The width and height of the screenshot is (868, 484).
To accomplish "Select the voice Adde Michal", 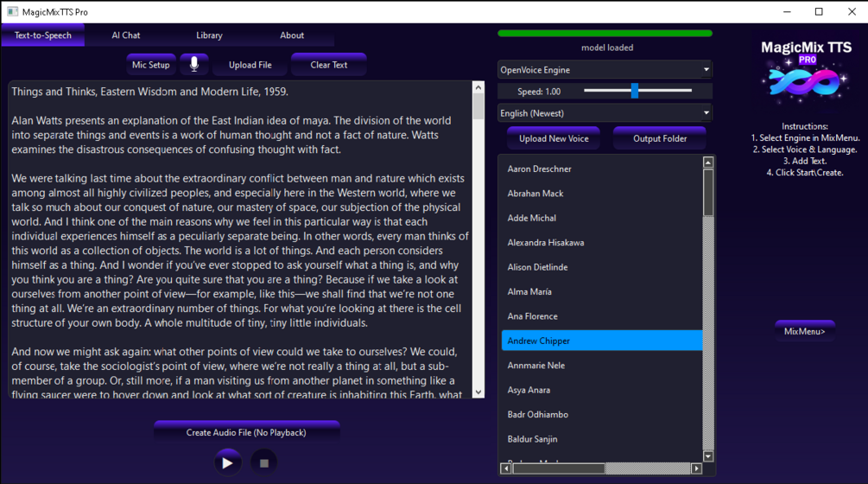I will [602, 218].
